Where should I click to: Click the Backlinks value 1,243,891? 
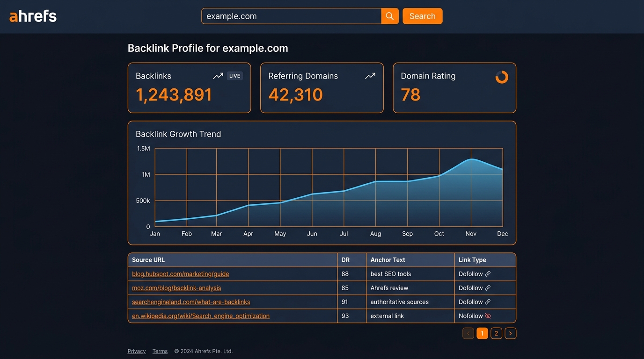point(174,95)
